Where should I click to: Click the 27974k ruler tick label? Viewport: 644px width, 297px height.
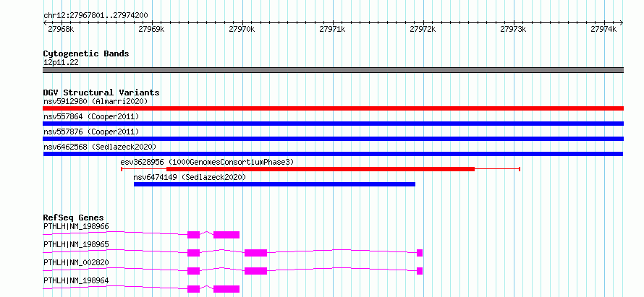[603, 29]
